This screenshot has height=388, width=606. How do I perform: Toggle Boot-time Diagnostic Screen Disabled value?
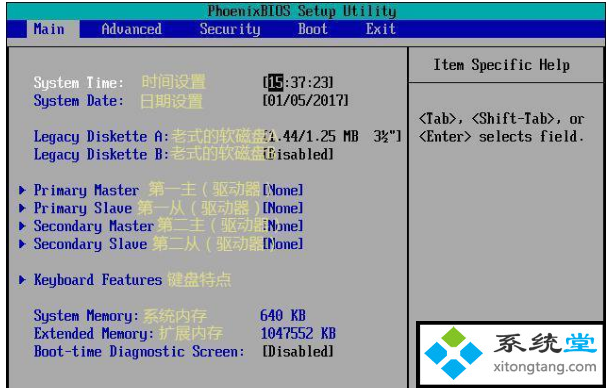click(298, 352)
